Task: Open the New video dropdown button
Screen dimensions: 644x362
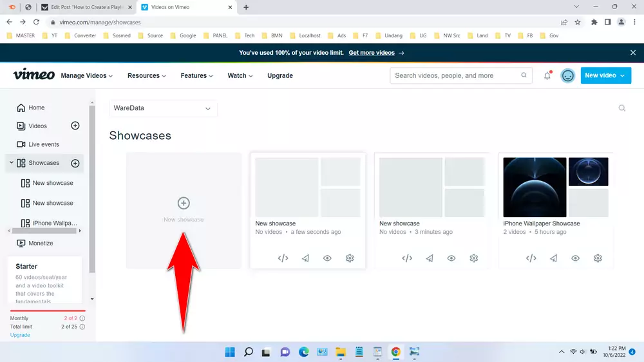Action: click(x=606, y=75)
